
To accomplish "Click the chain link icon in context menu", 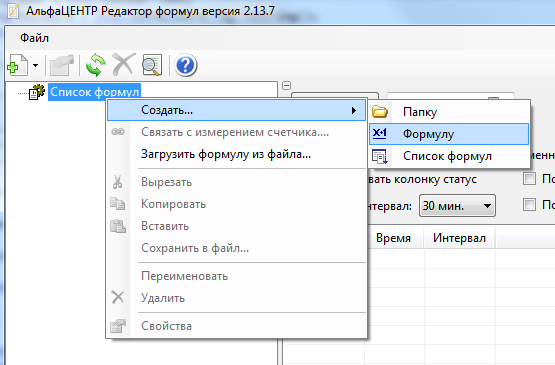I will click(118, 132).
